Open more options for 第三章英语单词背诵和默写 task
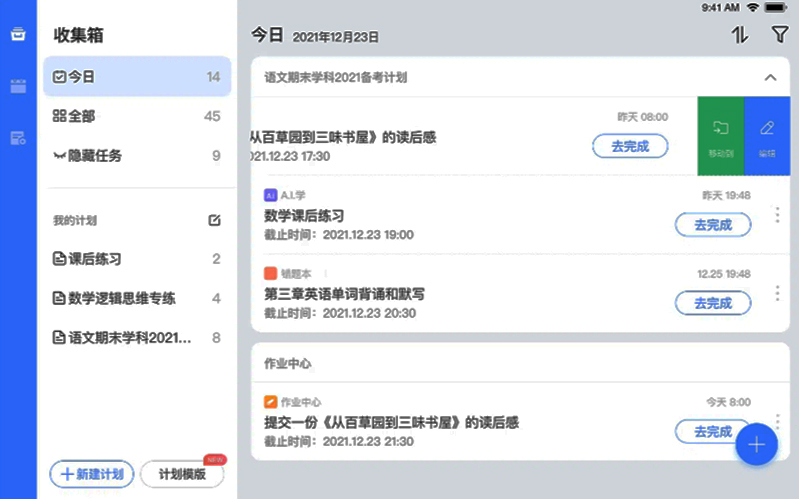Screen dimensions: 799x499 [x=777, y=293]
